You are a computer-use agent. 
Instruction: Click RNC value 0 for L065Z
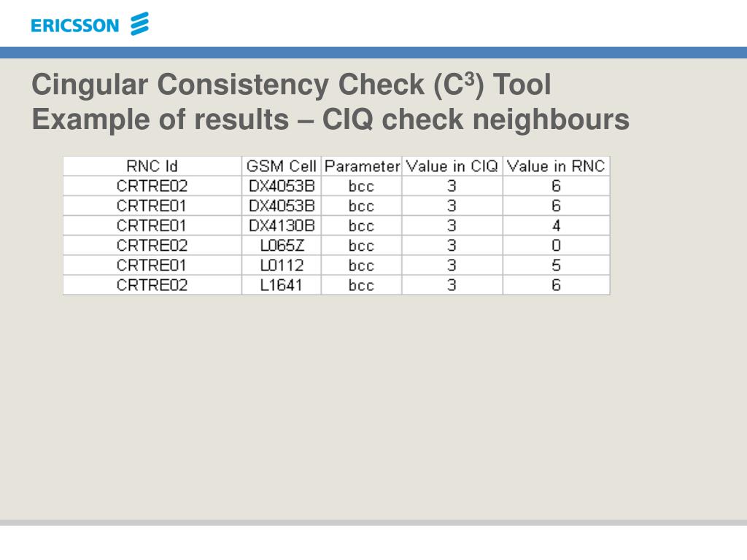556,245
